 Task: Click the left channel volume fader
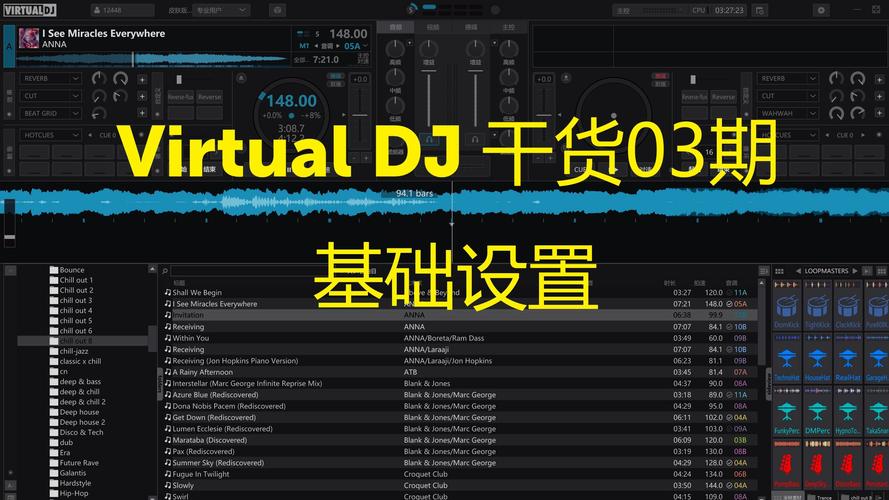[x=429, y=98]
